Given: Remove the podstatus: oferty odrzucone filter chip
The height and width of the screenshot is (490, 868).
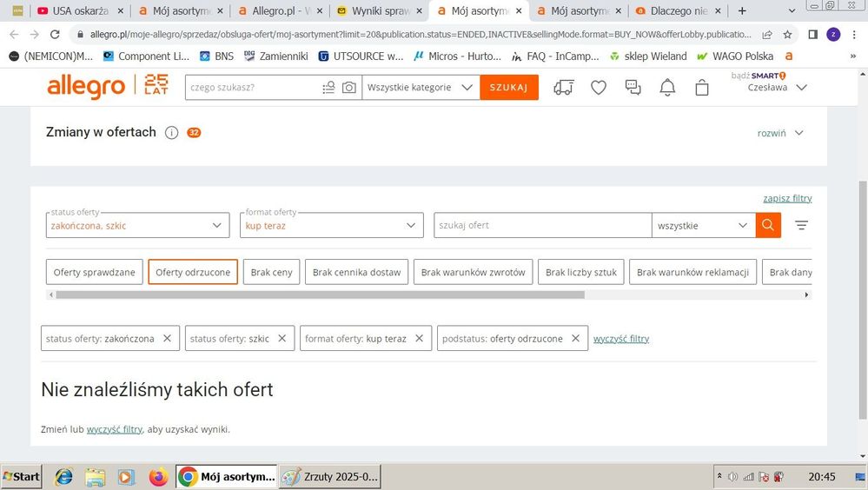Looking at the screenshot, I should point(575,338).
